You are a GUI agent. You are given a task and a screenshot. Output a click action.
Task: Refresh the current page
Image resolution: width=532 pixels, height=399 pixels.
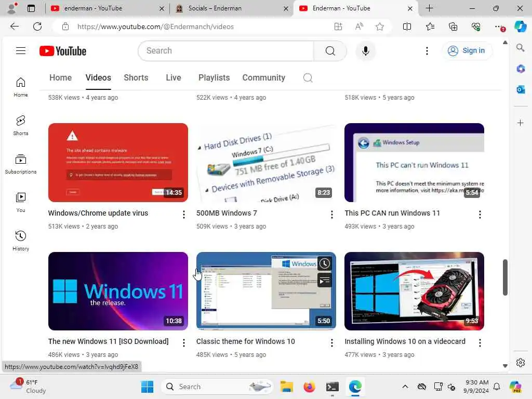point(37,26)
